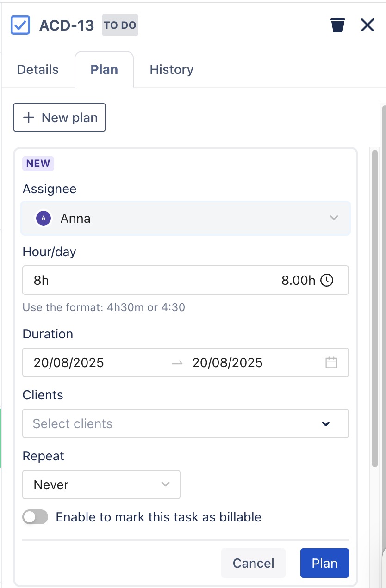386x588 pixels.
Task: Enable the billable task toggle
Action: click(x=35, y=517)
